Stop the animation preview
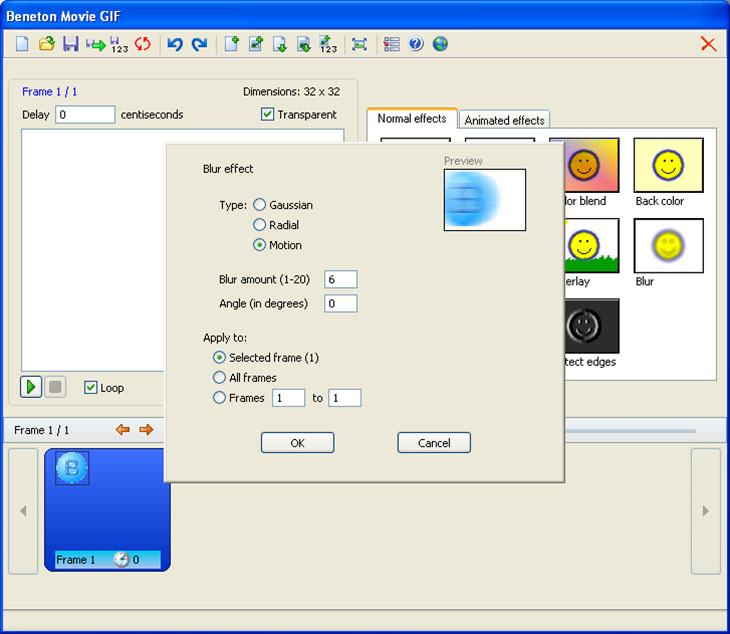Screen dimensions: 730x634 tap(55, 387)
